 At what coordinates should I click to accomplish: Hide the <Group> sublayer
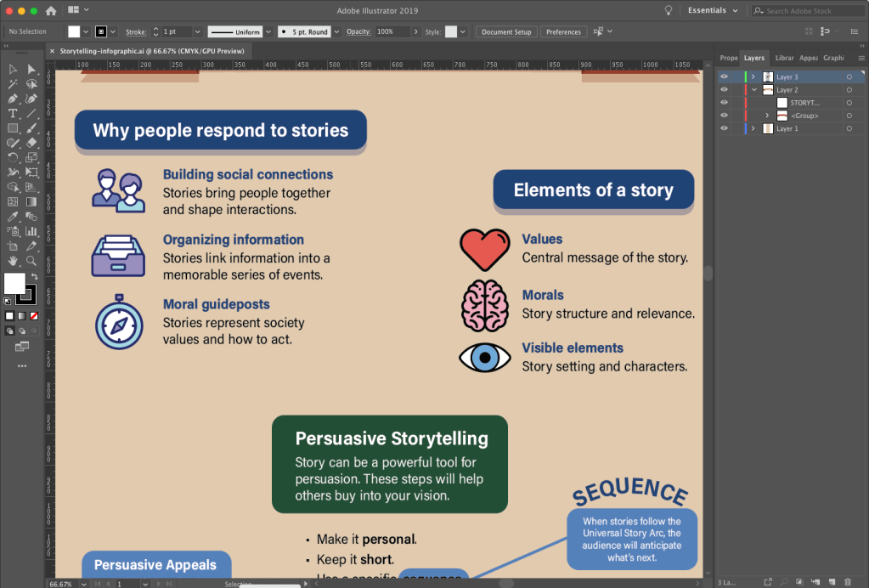pos(725,116)
